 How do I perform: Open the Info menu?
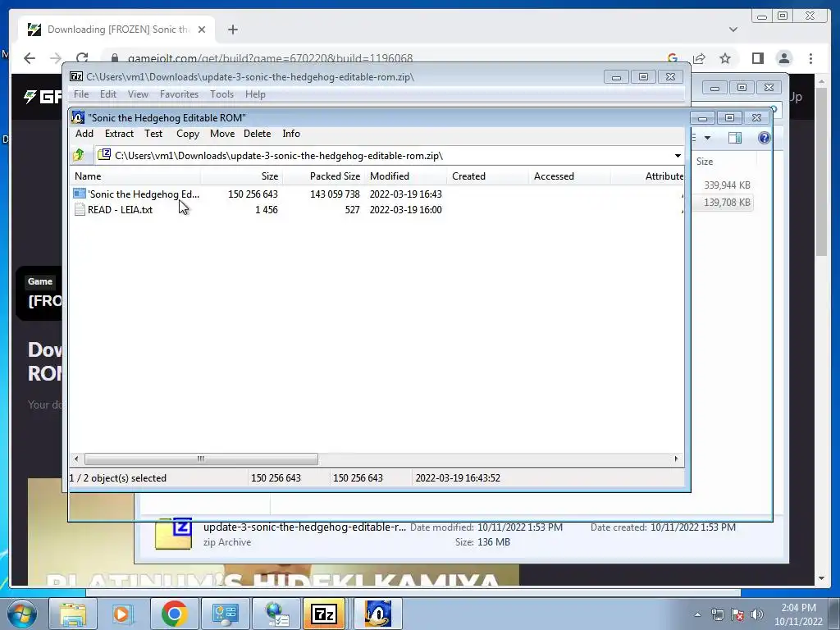click(291, 134)
